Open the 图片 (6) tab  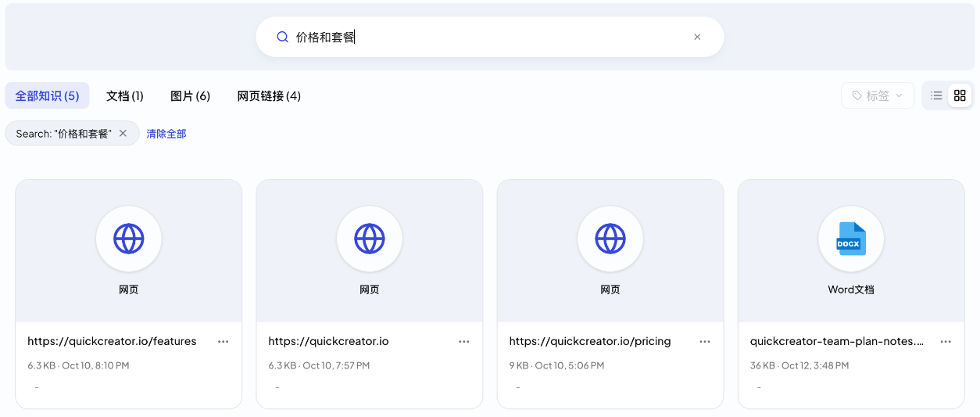tap(191, 95)
